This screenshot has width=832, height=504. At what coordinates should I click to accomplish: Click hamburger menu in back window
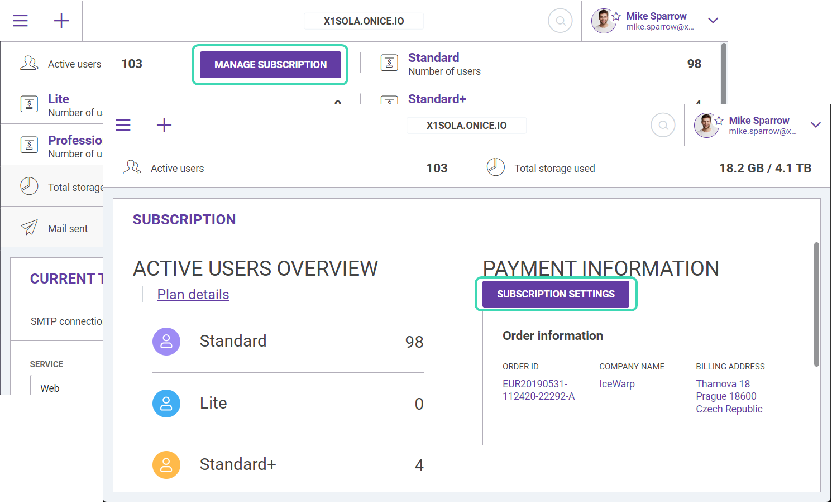(x=21, y=21)
